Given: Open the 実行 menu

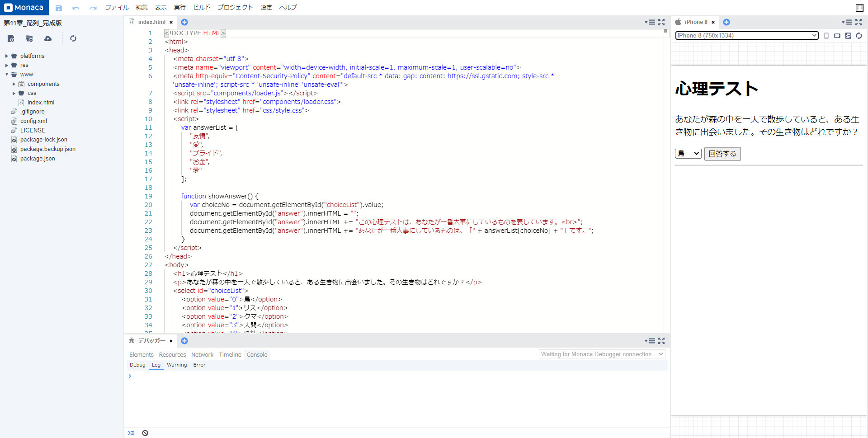Looking at the screenshot, I should tap(180, 8).
